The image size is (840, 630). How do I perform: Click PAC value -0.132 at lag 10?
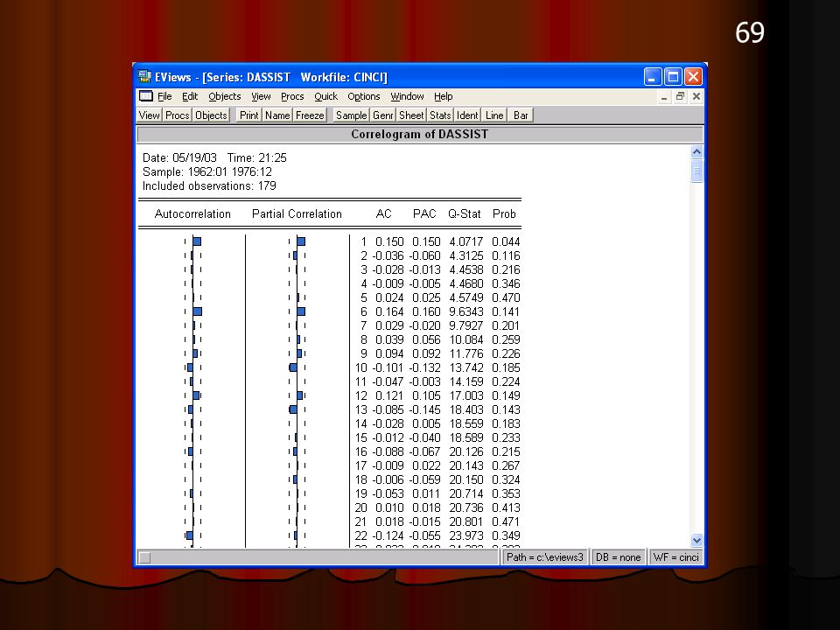click(x=425, y=367)
